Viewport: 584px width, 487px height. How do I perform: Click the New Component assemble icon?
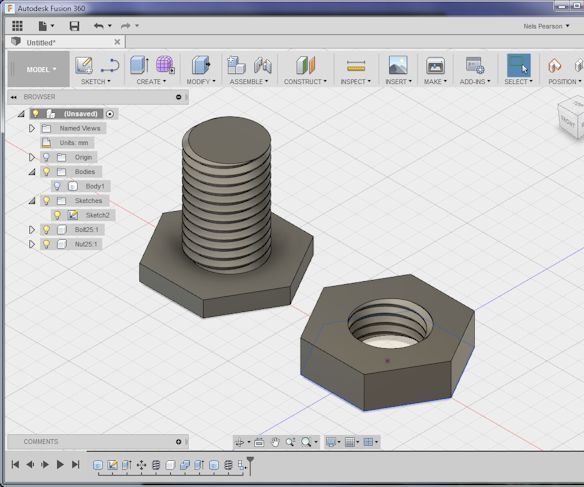point(236,65)
